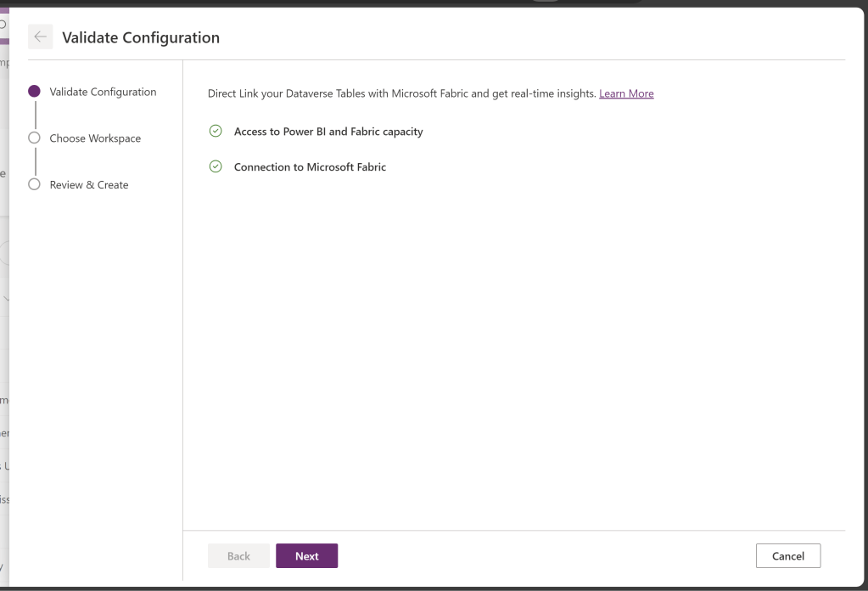The height and width of the screenshot is (591, 868).
Task: Click the green checkmark for Fabric connection
Action: [216, 167]
